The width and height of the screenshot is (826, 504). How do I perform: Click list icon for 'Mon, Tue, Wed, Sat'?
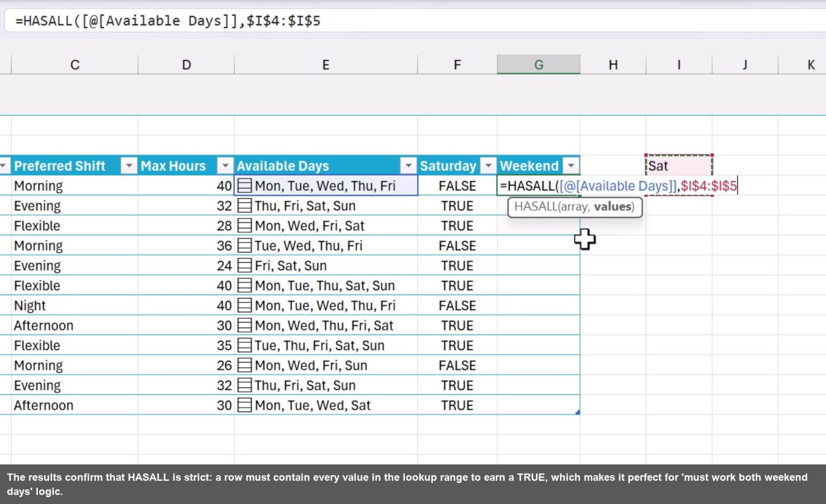pos(244,405)
